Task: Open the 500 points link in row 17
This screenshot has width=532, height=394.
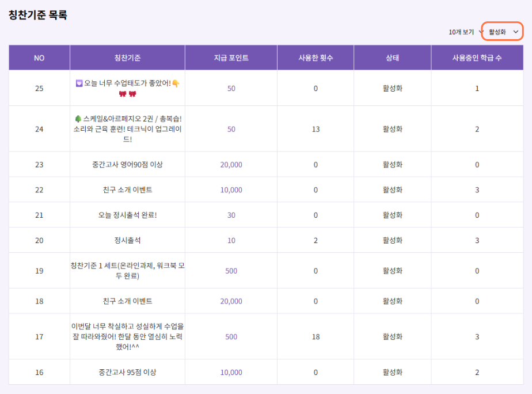Action: pos(231,336)
